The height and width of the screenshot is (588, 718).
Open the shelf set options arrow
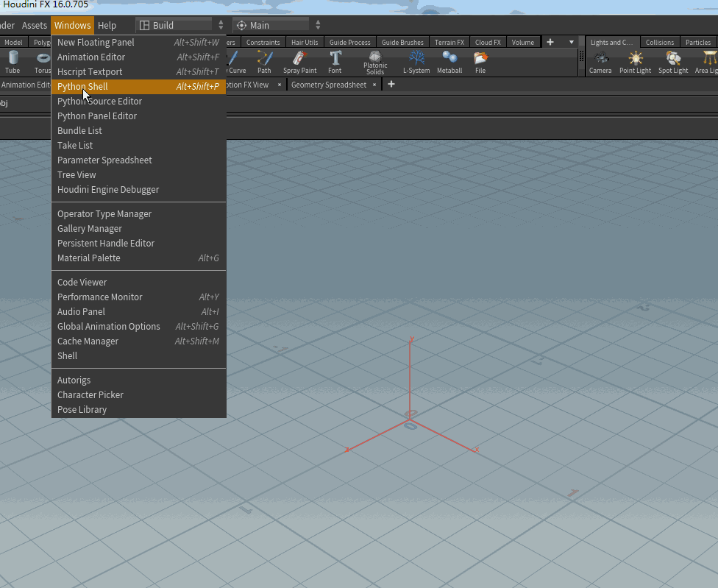point(572,42)
